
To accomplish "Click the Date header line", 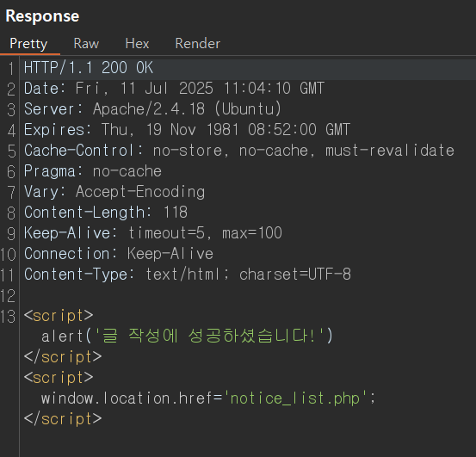I will [174, 89].
